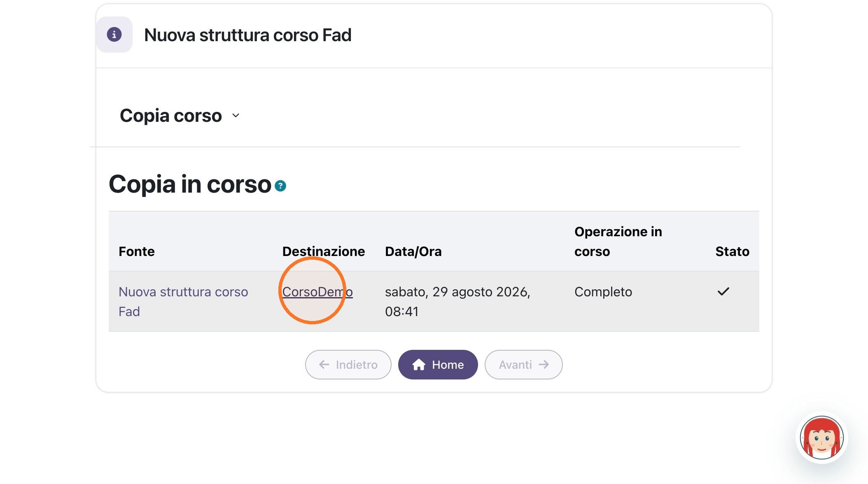Go back with the Indietro button
The height and width of the screenshot is (484, 868).
348,365
